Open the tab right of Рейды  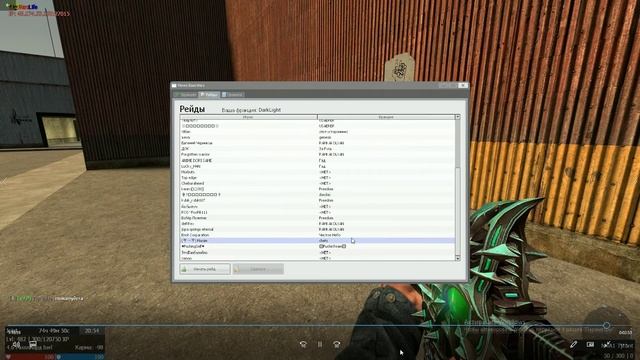point(233,95)
